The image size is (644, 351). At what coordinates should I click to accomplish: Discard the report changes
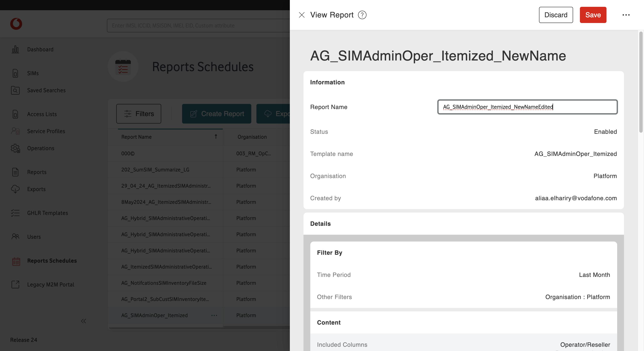point(556,15)
